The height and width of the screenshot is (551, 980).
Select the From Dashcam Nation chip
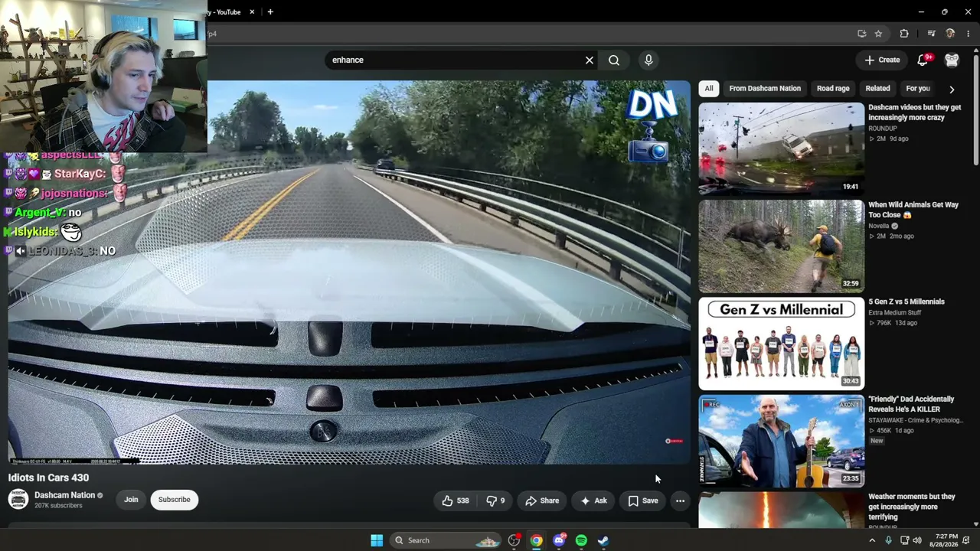765,89
